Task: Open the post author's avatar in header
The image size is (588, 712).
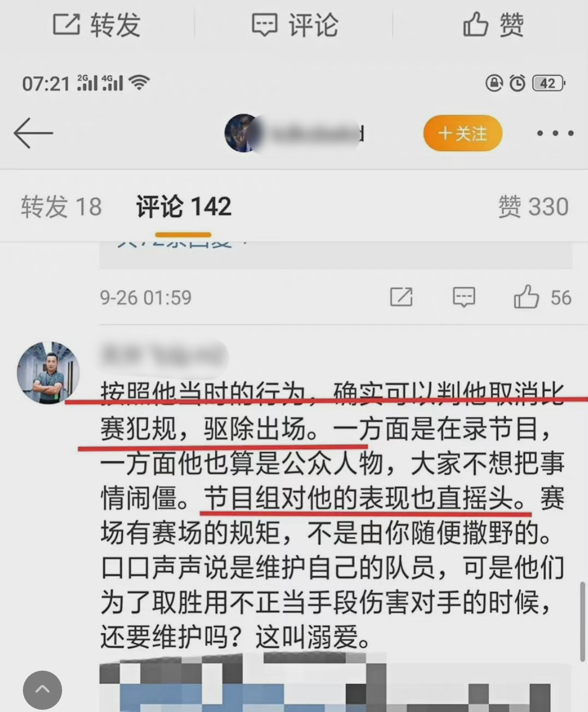Action: [243, 133]
